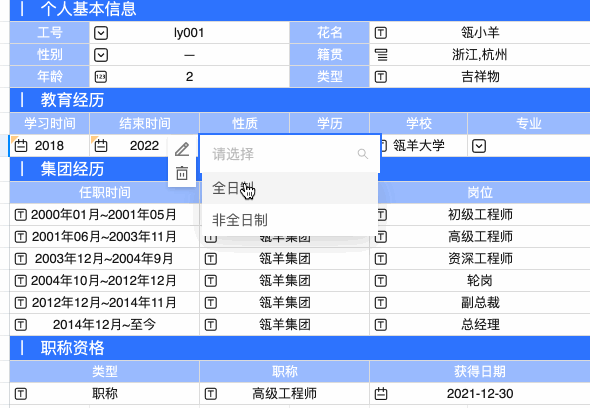The width and height of the screenshot is (590, 408).
Task: Click the 轮岗 position cell
Action: [x=480, y=280]
